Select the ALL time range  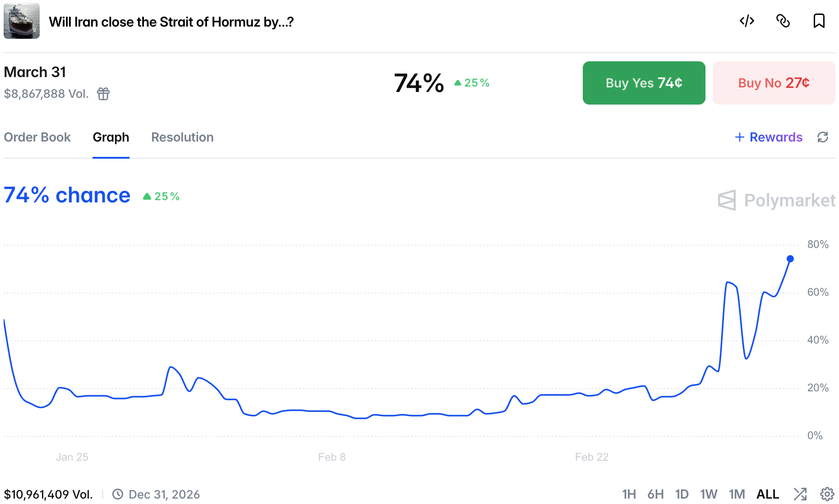(768, 494)
